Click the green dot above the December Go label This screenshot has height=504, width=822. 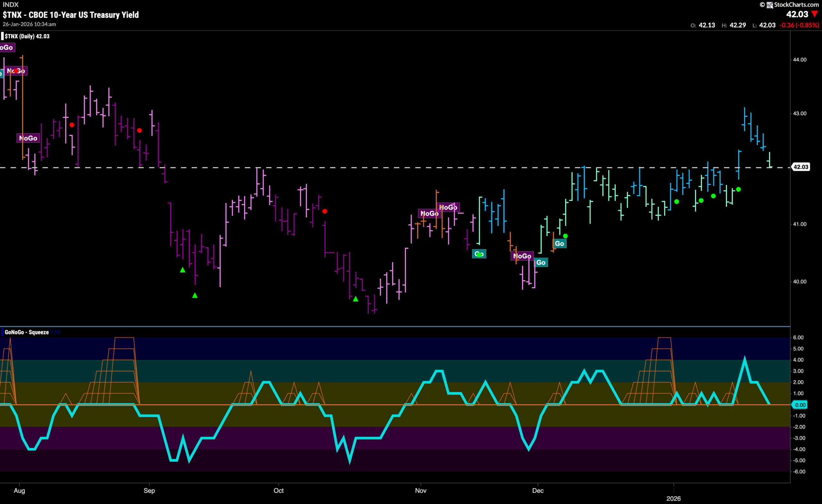click(565, 236)
